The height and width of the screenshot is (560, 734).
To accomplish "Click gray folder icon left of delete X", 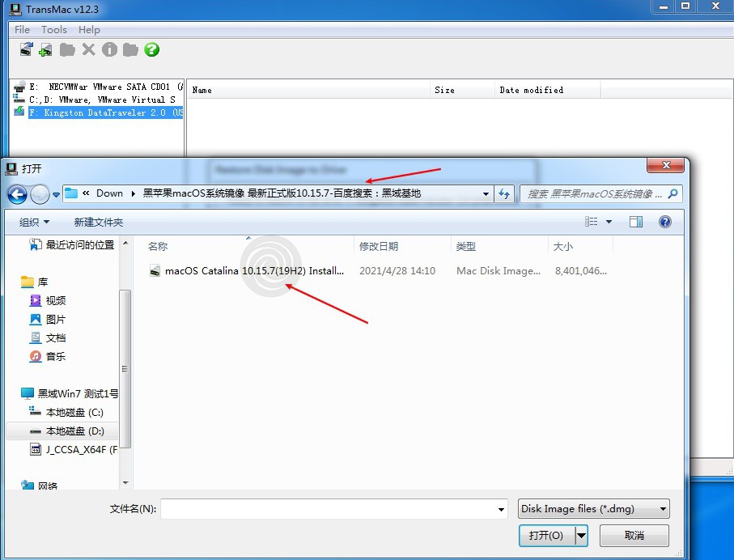I will (x=67, y=49).
